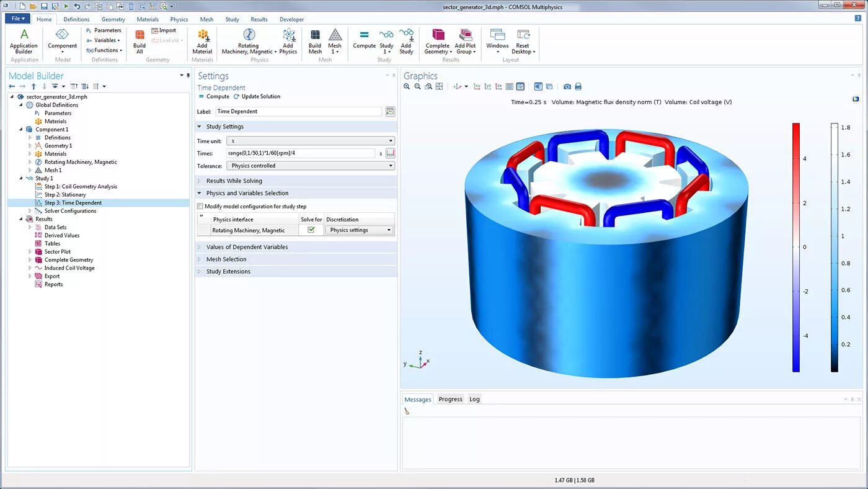Toggle scene light button in Graphics toolbar
Viewport: 868px width, 489px height.
[x=538, y=86]
